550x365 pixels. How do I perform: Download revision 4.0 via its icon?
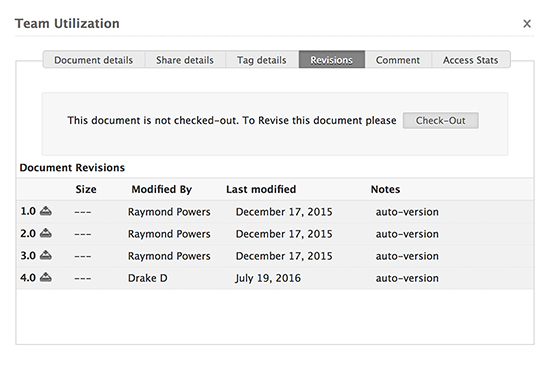click(46, 277)
